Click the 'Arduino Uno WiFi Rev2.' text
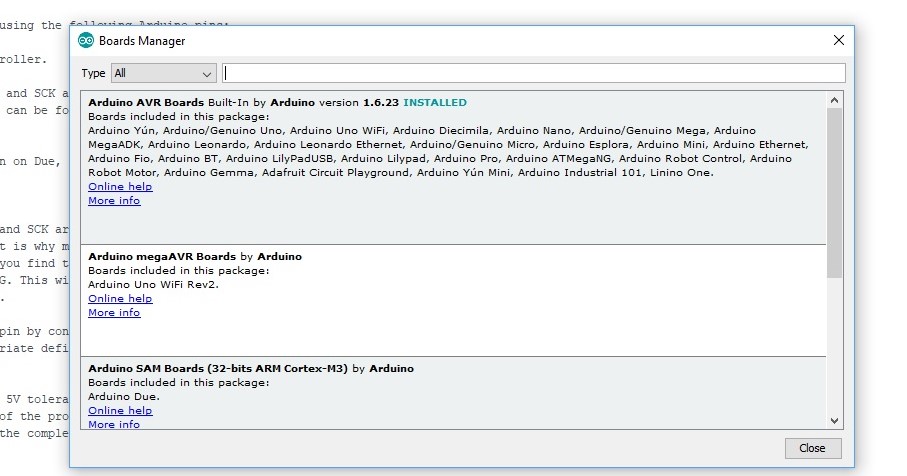907x476 pixels. point(153,285)
